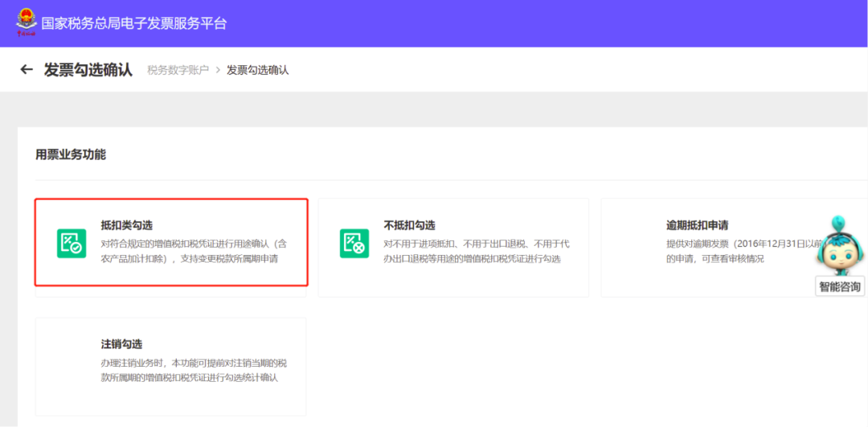Click the 发票勾选确认 breadcrumb item
Screen dimensions: 868x427
[x=257, y=71]
